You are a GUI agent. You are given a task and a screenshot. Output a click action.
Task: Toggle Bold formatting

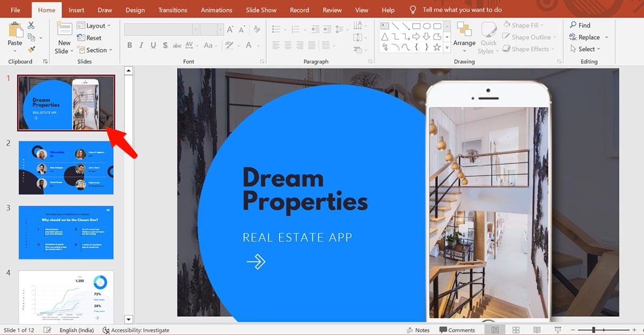(129, 46)
